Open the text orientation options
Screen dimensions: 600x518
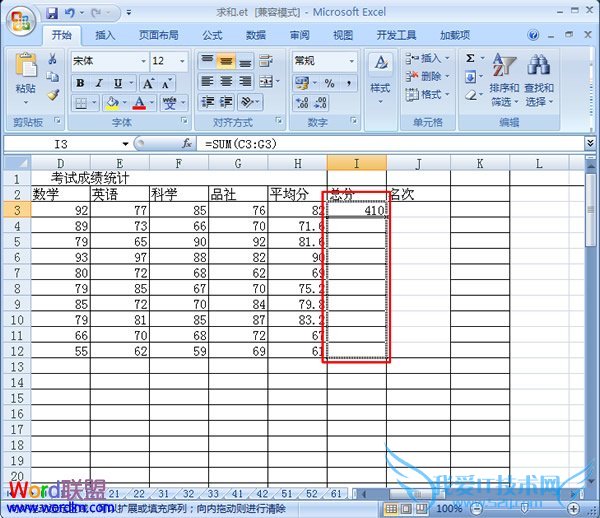pos(248,102)
